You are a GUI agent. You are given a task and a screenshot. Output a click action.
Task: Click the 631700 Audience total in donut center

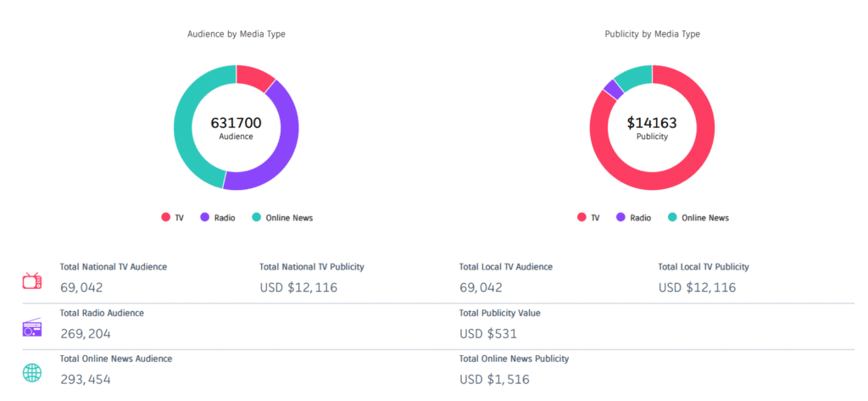[x=236, y=125]
